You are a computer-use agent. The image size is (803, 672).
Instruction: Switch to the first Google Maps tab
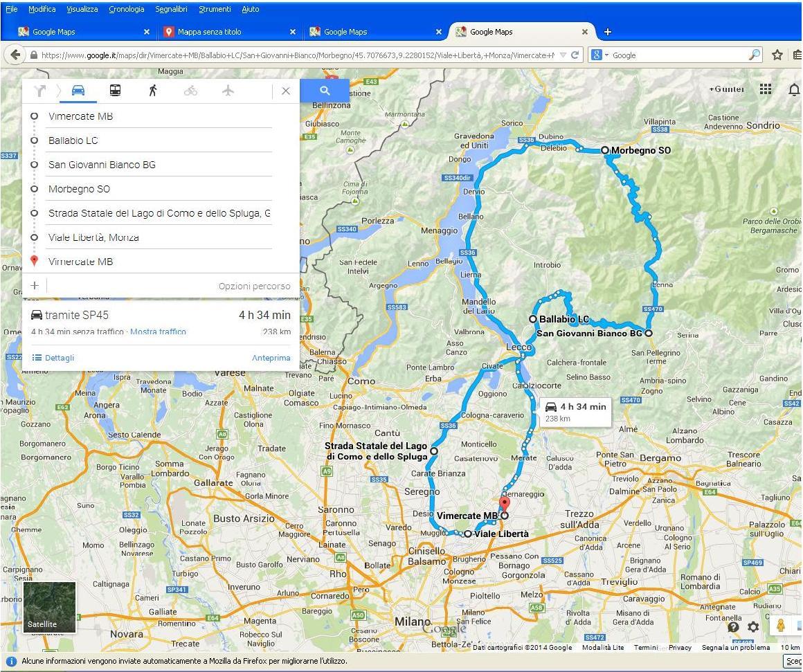(84, 32)
